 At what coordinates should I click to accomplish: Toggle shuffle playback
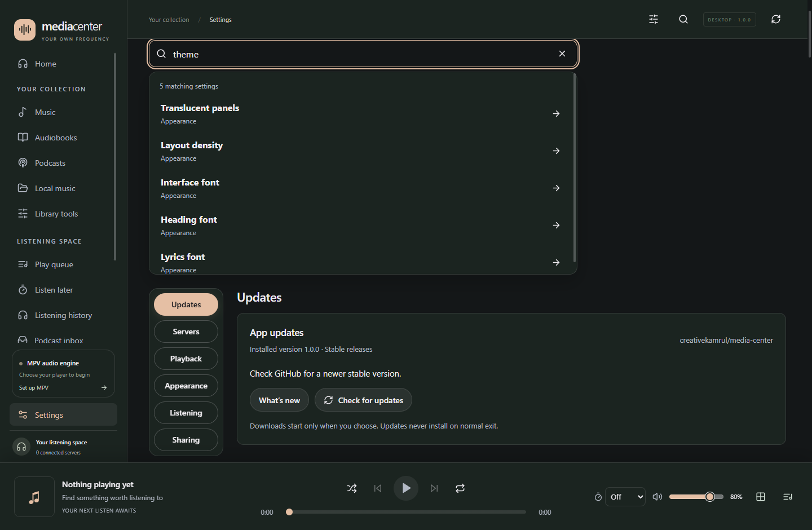pos(352,488)
